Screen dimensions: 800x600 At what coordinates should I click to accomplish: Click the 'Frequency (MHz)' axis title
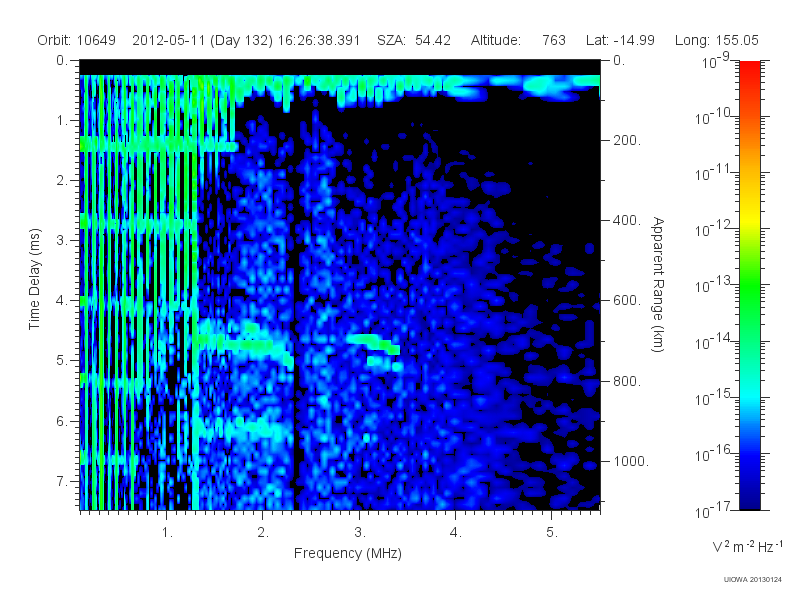coord(348,554)
